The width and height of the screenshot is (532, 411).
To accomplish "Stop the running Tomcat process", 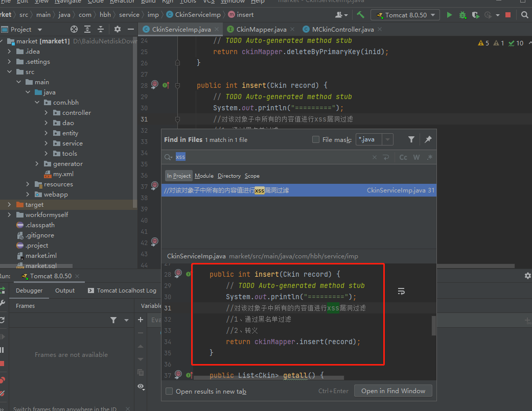I will point(508,15).
